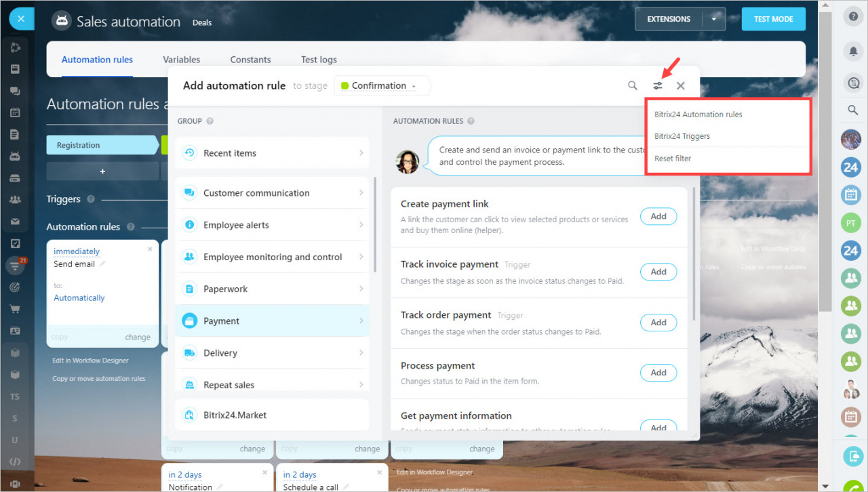Add a trigger with plus under Registration
Viewport: 868px width, 492px height.
point(102,171)
